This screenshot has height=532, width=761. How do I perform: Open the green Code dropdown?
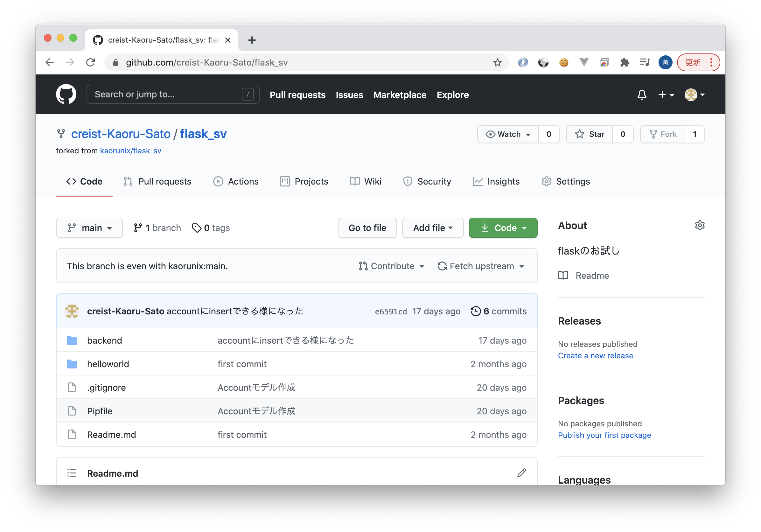point(503,228)
